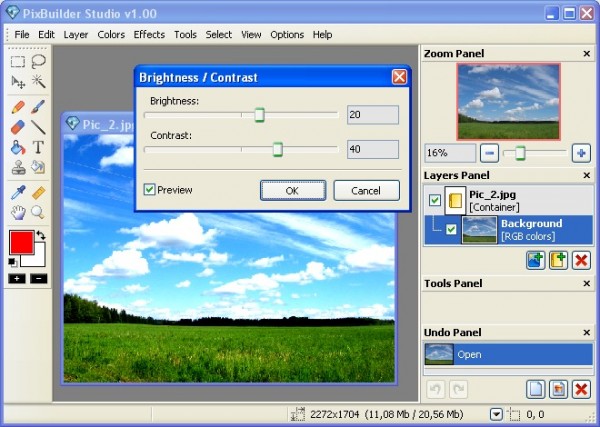Close the Brightness / Contrast dialog
The height and width of the screenshot is (427, 600).
399,77
